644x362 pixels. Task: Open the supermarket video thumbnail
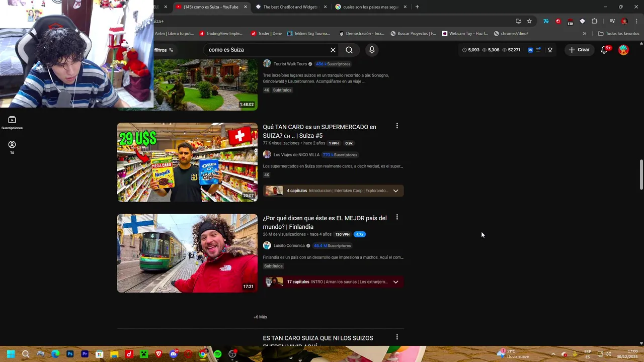point(187,162)
